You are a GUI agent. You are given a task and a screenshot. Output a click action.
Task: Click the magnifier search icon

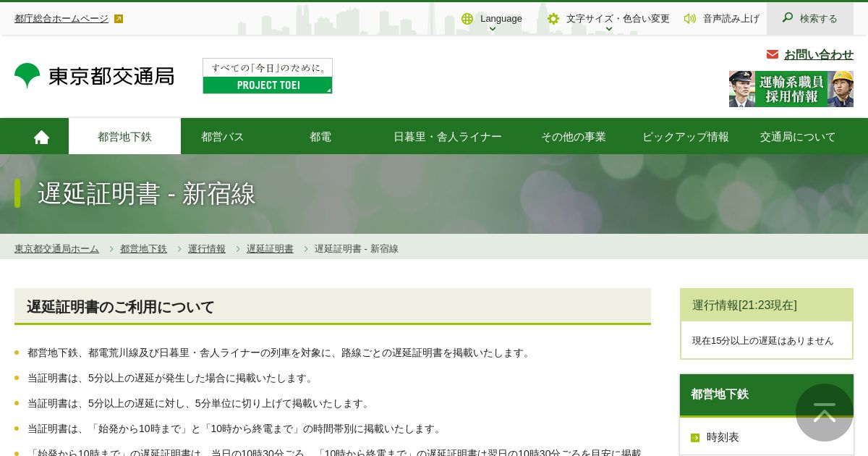tap(788, 17)
